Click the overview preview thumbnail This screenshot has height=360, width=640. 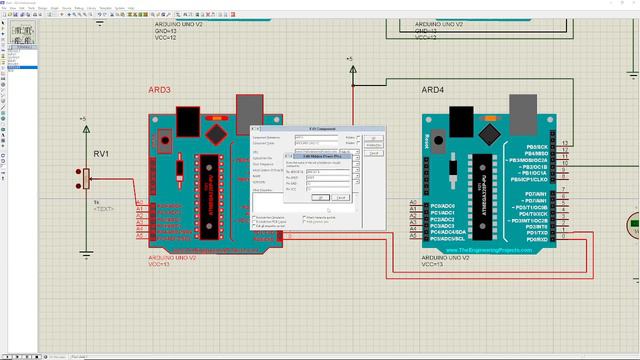(x=23, y=33)
